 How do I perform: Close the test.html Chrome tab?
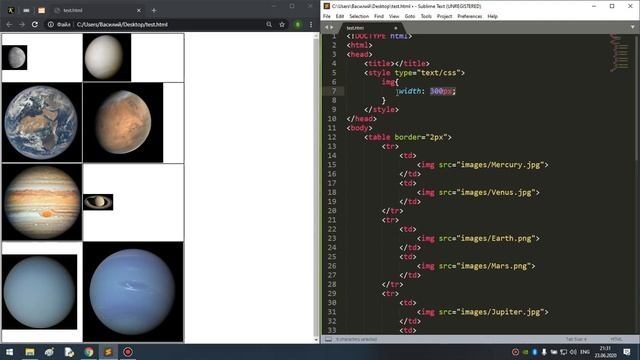click(139, 10)
